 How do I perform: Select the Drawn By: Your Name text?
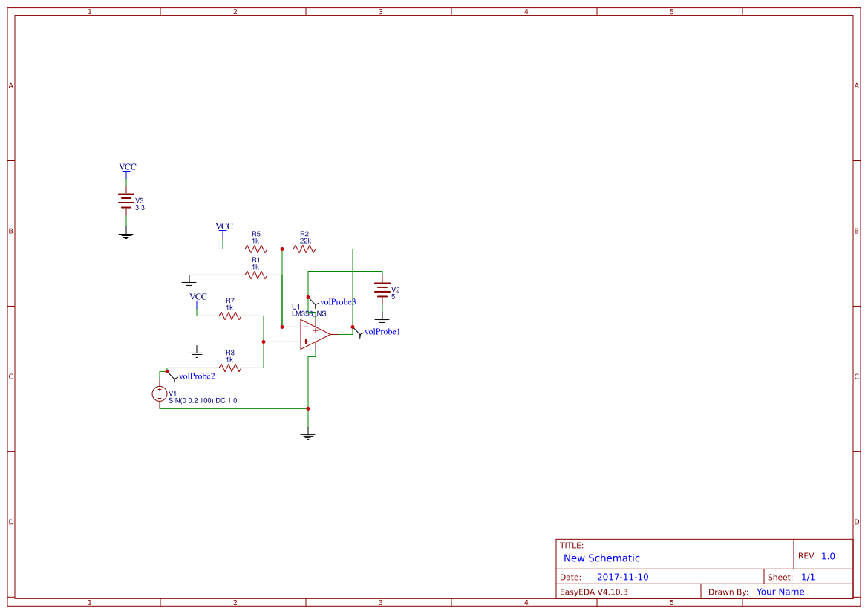779,592
